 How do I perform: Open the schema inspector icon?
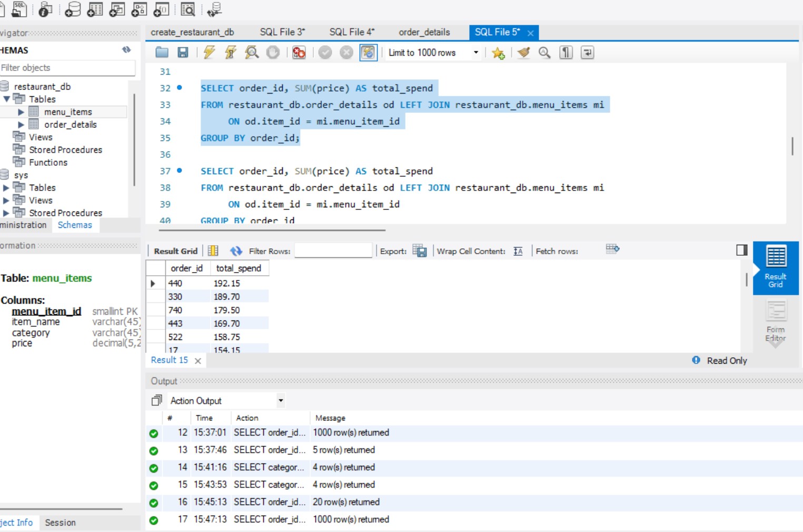pyautogui.click(x=46, y=9)
